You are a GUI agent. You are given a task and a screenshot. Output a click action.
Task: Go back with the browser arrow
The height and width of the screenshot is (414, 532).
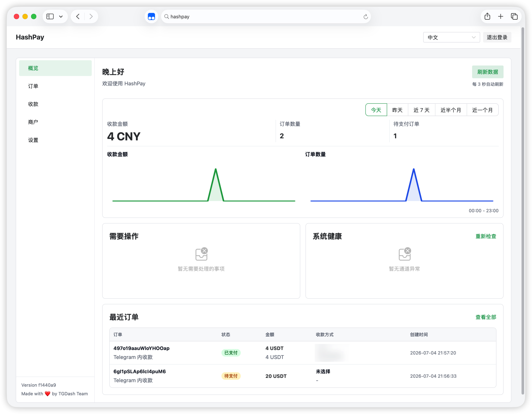tap(78, 17)
